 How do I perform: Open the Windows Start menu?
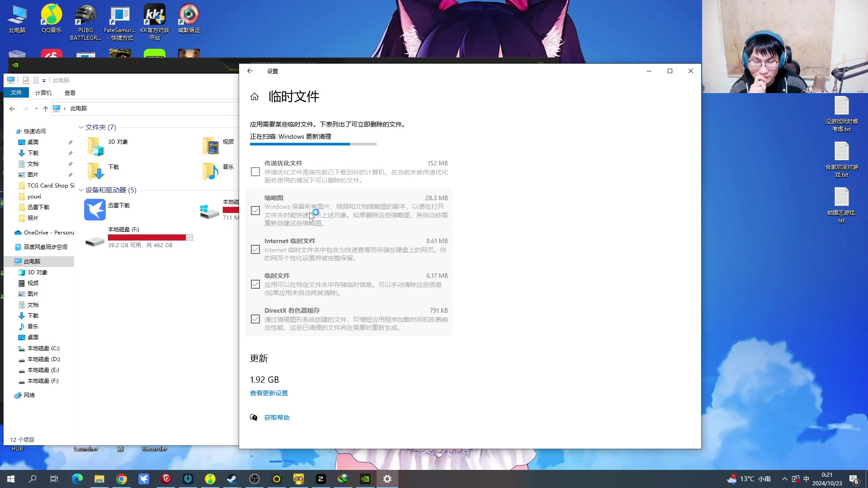pyautogui.click(x=11, y=479)
